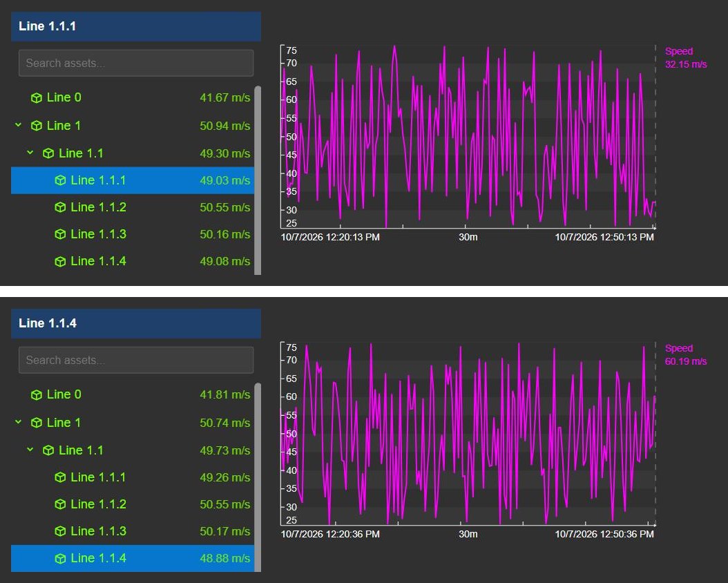Click the asset tree scrollbar in top panel

click(258, 180)
